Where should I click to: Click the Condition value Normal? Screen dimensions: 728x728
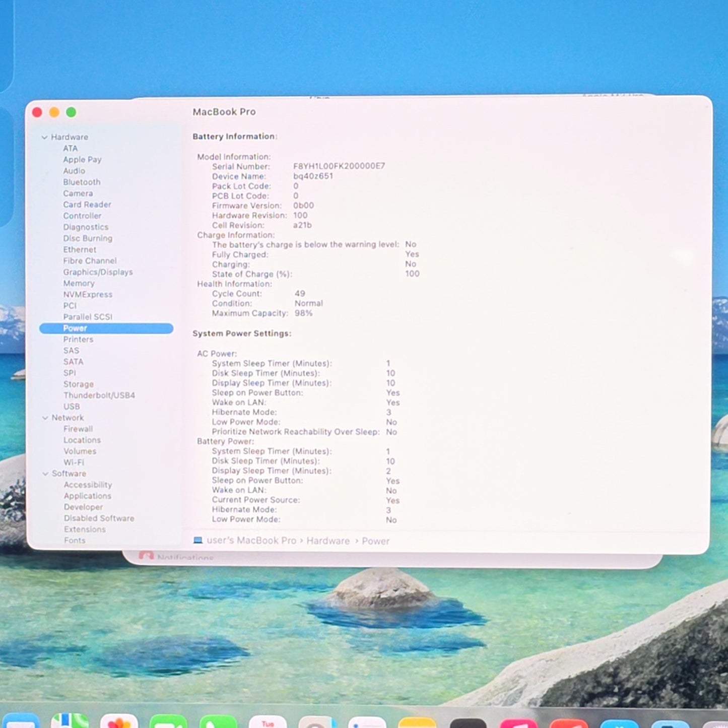tap(309, 303)
